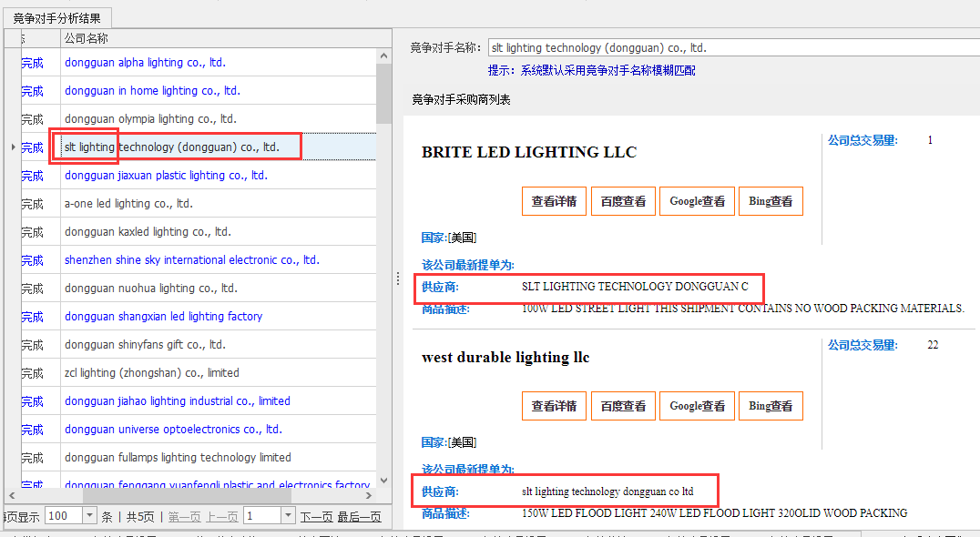Go to 下一页 (next page)
The image size is (980, 537).
point(316,517)
